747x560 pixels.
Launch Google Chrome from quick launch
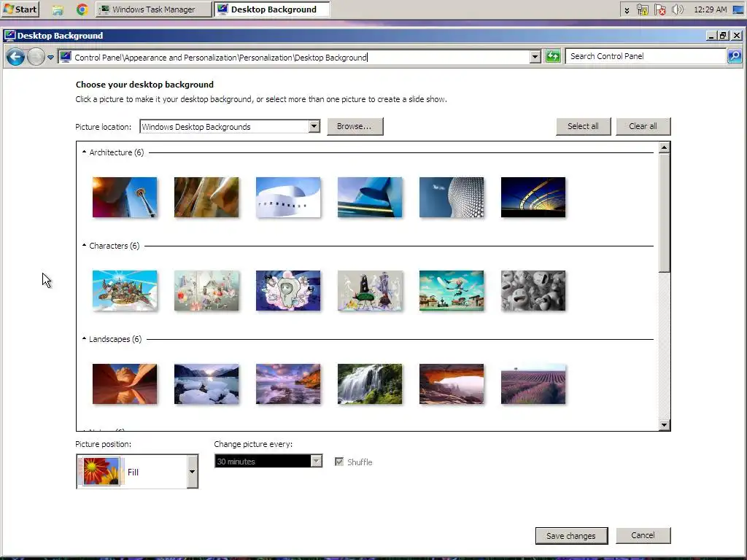(x=82, y=9)
